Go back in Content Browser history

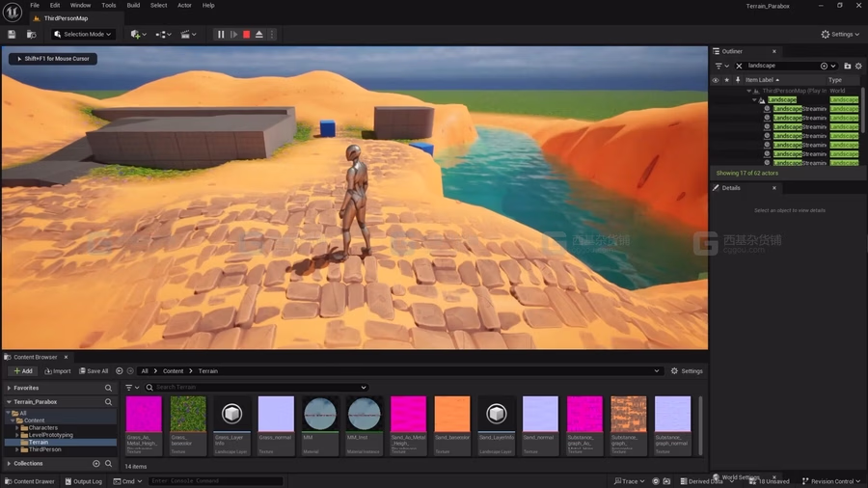click(x=119, y=371)
